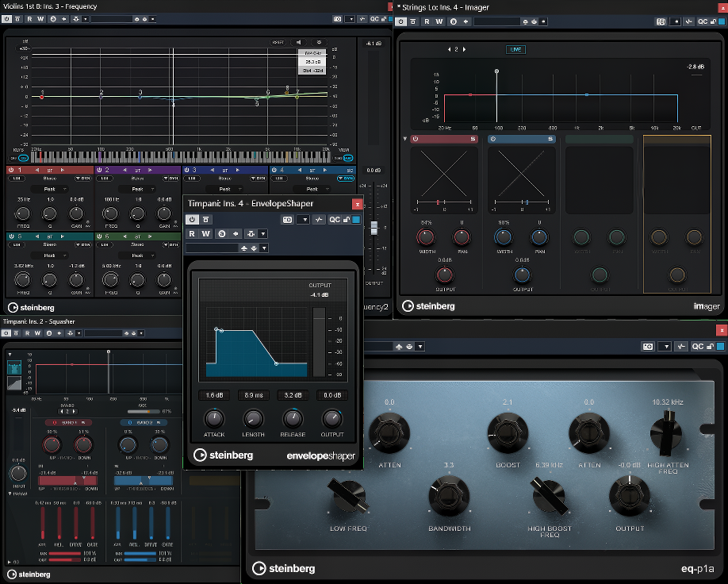
Task: Click the Reset button in Frequency EQ
Action: coord(278,42)
